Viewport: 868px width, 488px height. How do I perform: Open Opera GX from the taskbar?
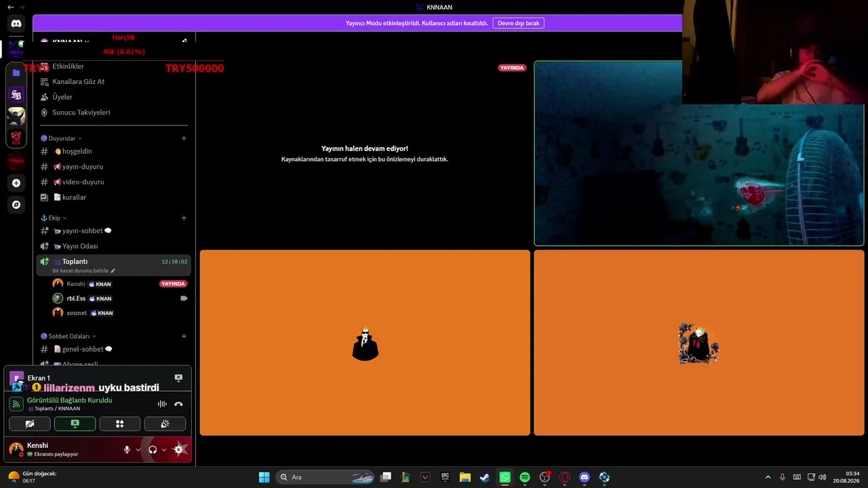coord(565,477)
